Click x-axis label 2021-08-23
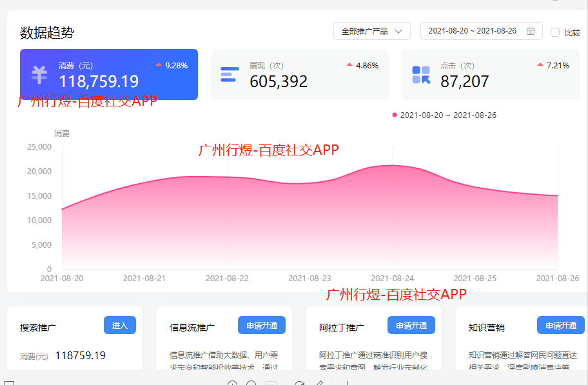The width and height of the screenshot is (588, 385). pos(309,279)
